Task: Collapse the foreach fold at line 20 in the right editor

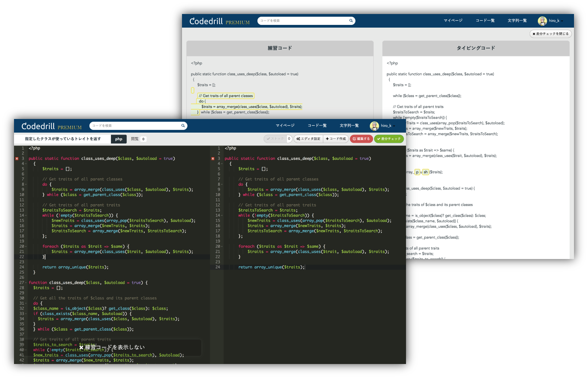Action: pyautogui.click(x=222, y=247)
